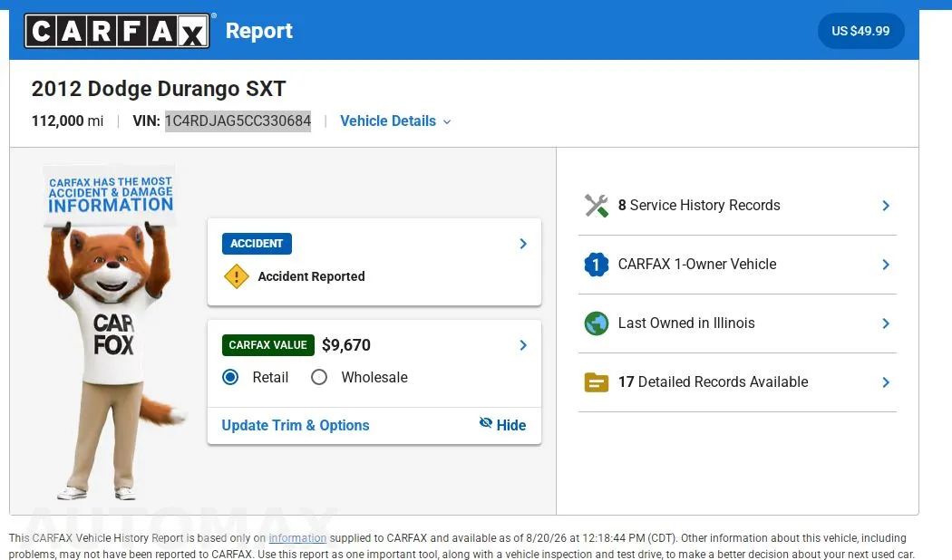Click the globe Last Owned icon
The image size is (952, 560).
point(597,323)
